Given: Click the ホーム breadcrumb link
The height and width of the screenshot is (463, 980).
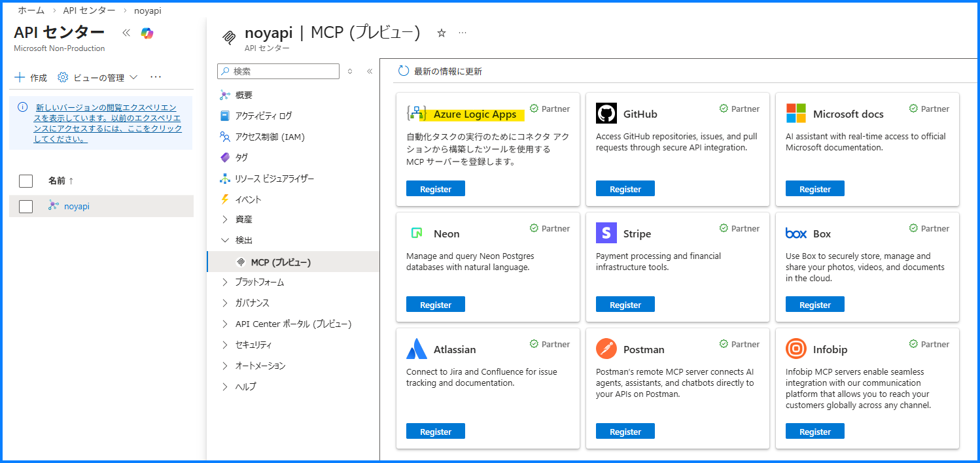Looking at the screenshot, I should (31, 10).
